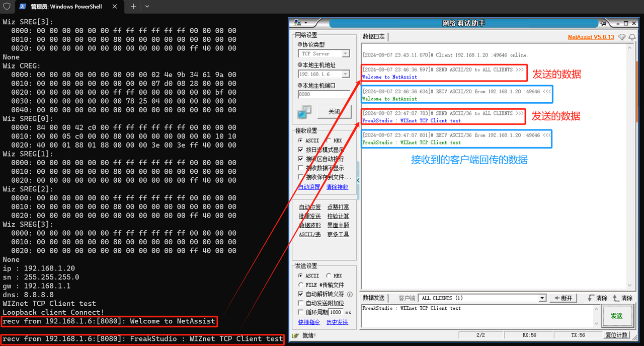Click the NetAssist app menu icon in title bar

pyautogui.click(x=297, y=23)
